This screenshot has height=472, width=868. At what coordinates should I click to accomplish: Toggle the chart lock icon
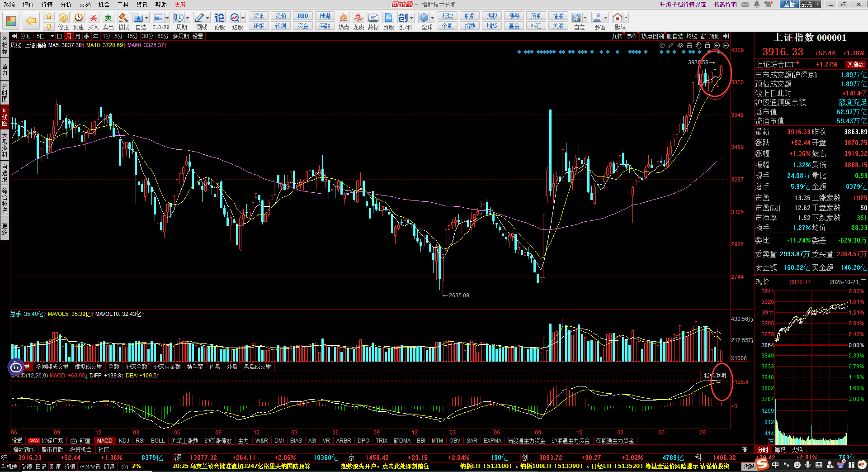(708, 45)
